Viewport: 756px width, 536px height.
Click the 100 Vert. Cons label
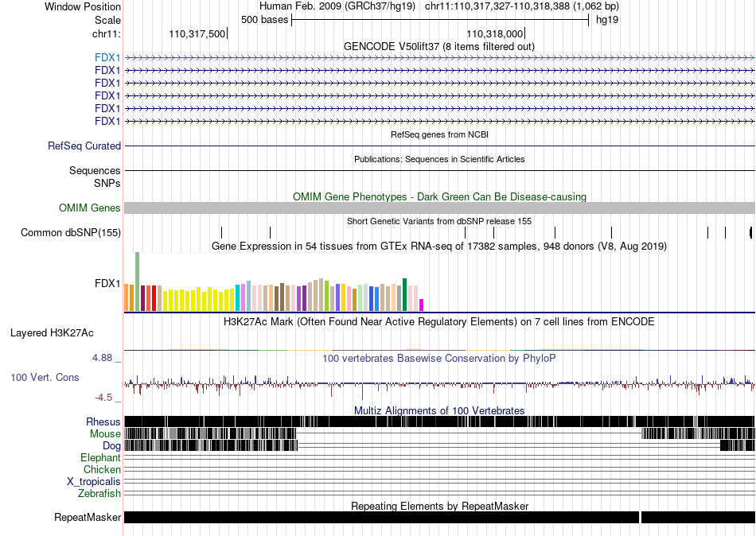coord(45,378)
